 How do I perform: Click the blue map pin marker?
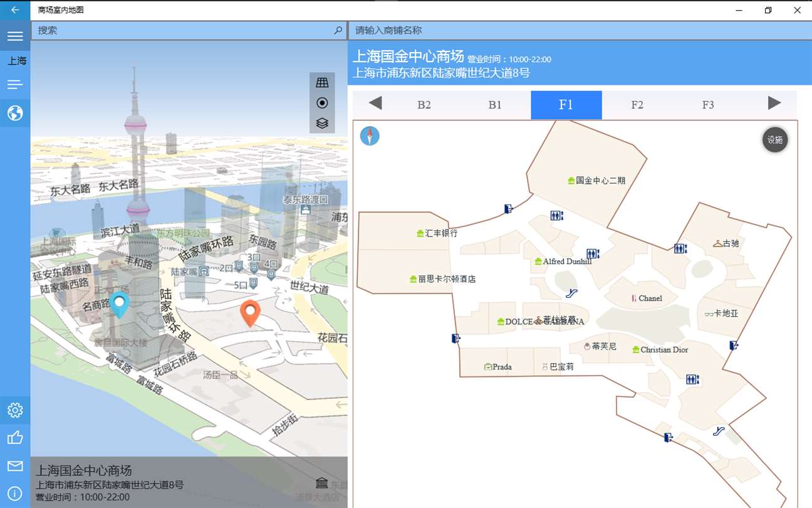point(119,304)
